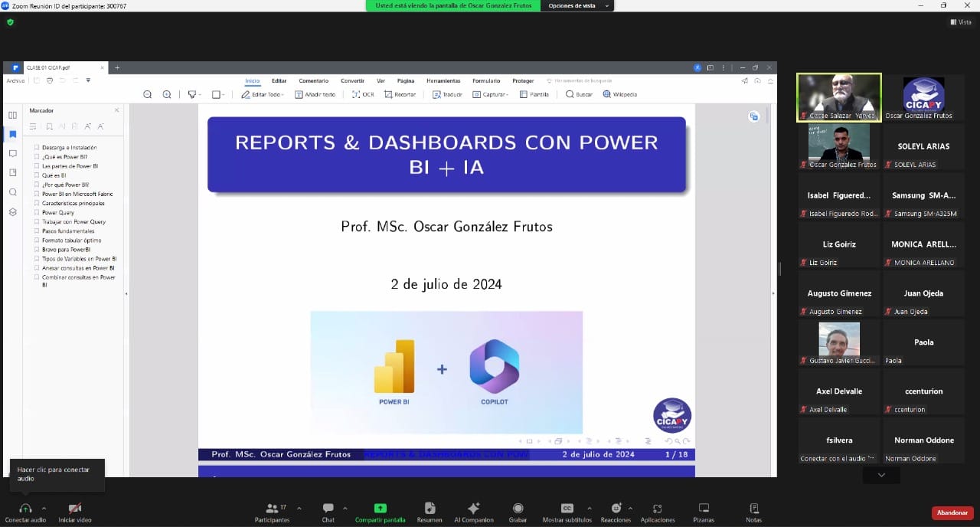Start recording with Grabar
The image size is (980, 527).
tap(518, 509)
